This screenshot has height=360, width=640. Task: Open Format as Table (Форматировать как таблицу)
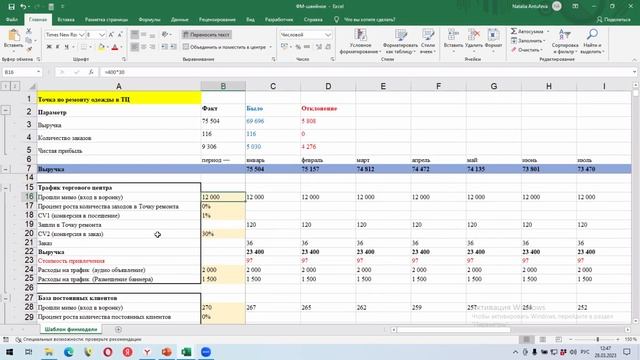click(400, 41)
